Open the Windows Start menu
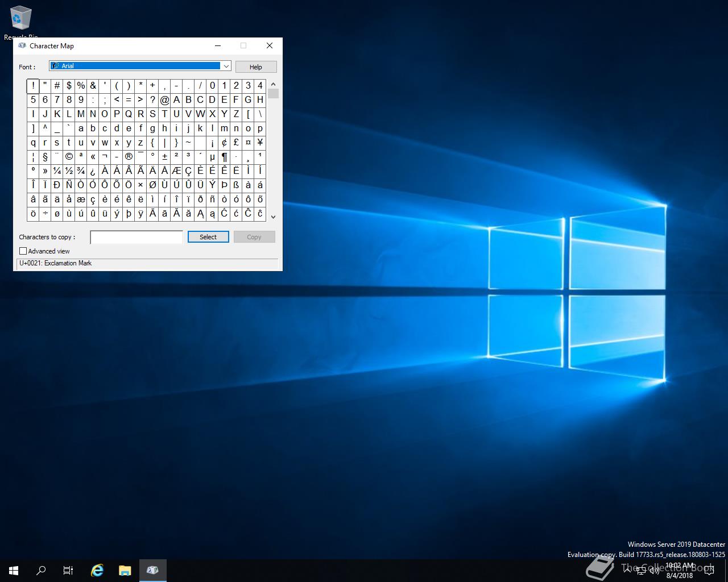The width and height of the screenshot is (728, 582). tap(14, 570)
